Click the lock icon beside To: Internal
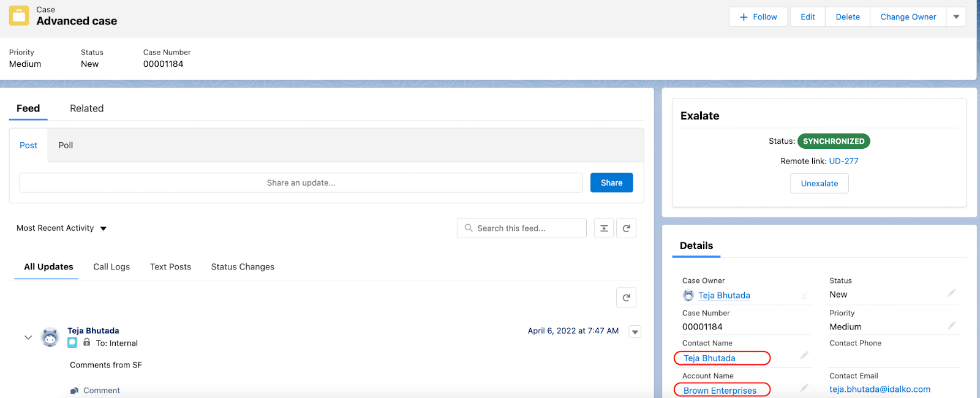Image resolution: width=980 pixels, height=398 pixels. [87, 342]
